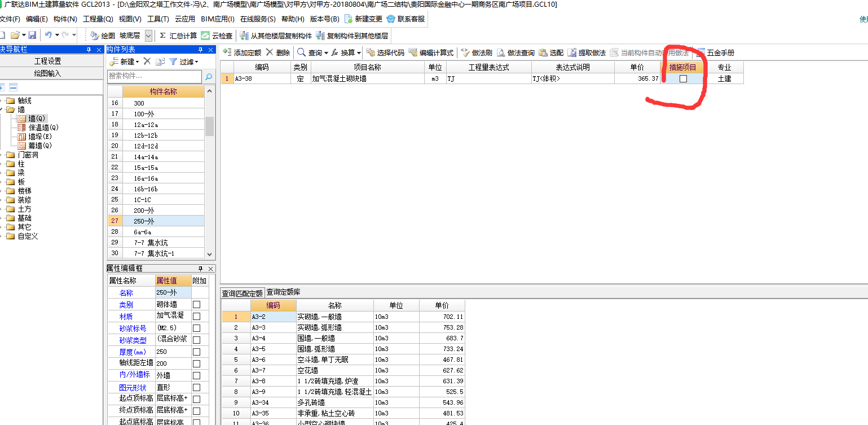Click copy component icon in 构件列表 toolbar

160,62
